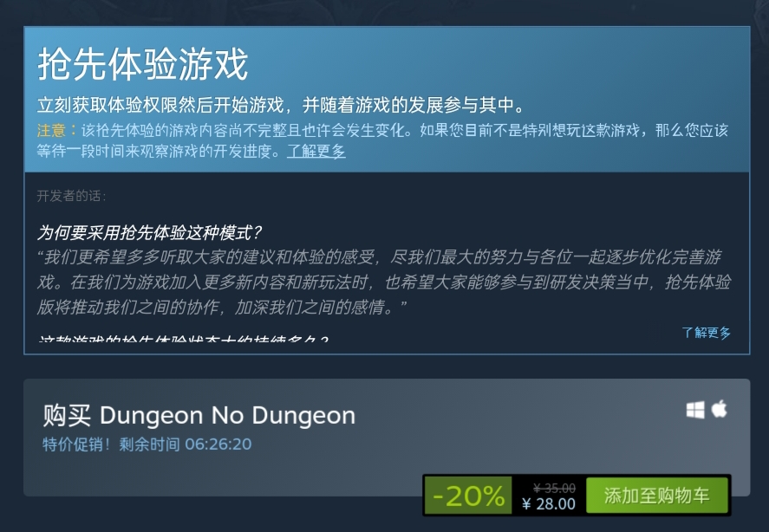Click the 立刻获取体验权限 subtitle line
The height and width of the screenshot is (532, 769).
pos(282,105)
